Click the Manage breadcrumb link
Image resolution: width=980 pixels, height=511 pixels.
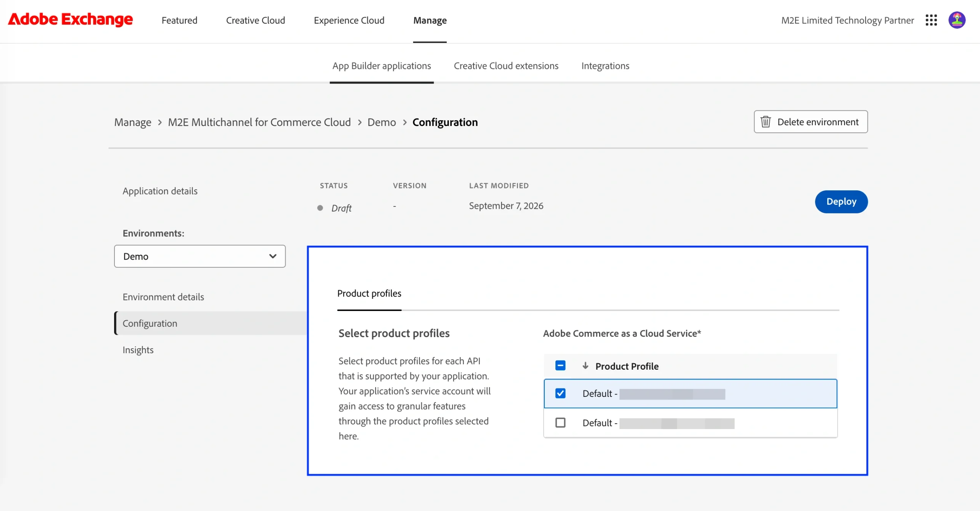[133, 122]
